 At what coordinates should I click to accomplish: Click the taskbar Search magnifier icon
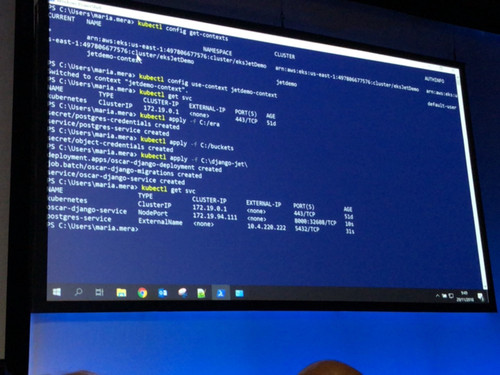tap(78, 292)
